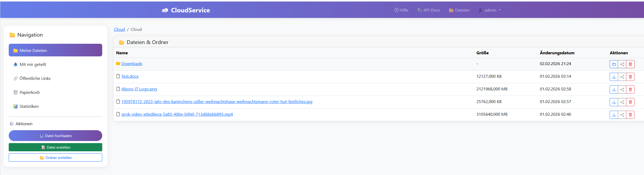Viewport: 644px width, 175px height.
Task: Open the Downloads folder via its open icon
Action: coord(614,64)
